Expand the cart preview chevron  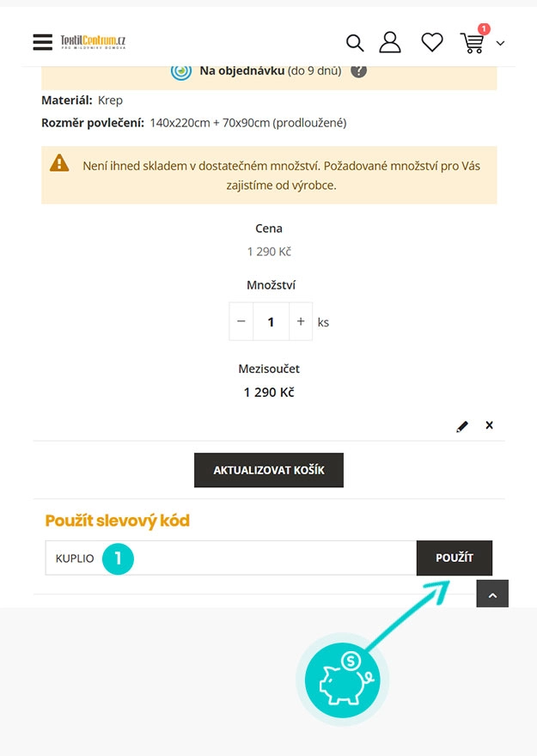pyautogui.click(x=500, y=43)
